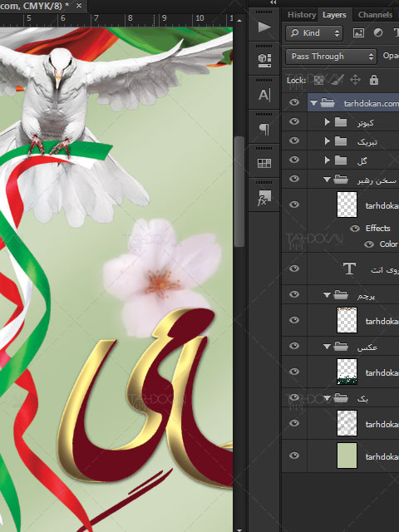This screenshot has width=399, height=532.
Task: Select checkered layer thumbnail in بک group
Action: 347,423
